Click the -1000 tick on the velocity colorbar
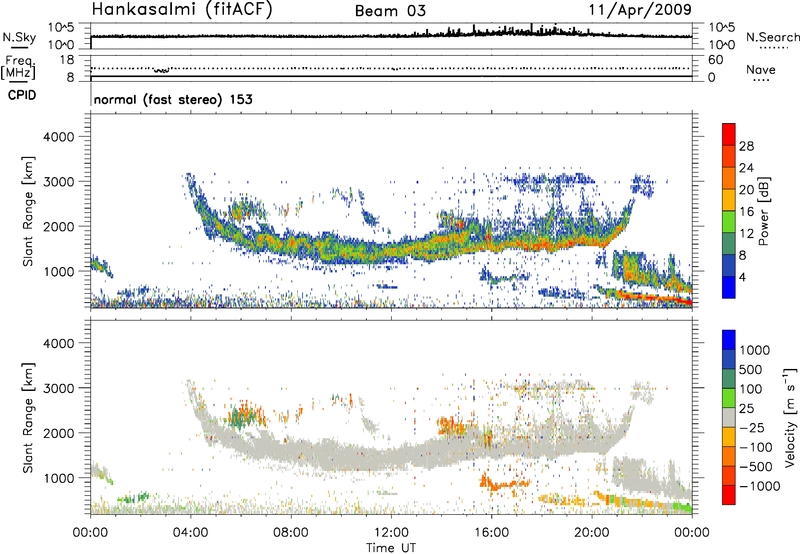800x554 pixels. 760,486
